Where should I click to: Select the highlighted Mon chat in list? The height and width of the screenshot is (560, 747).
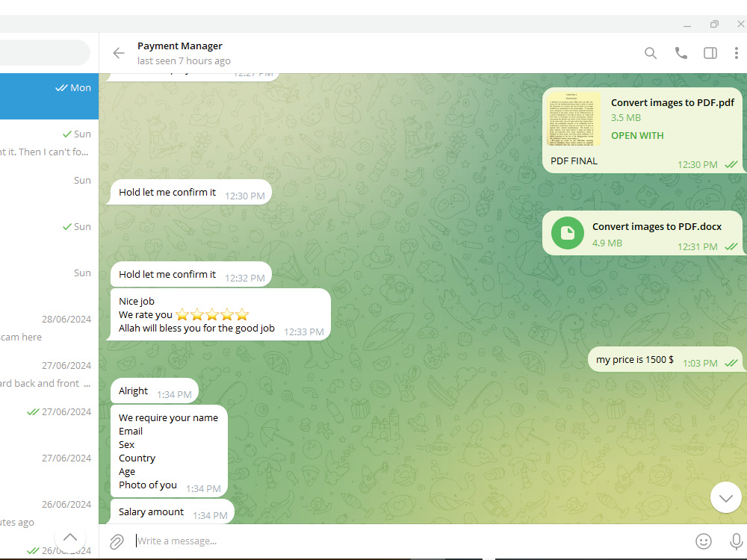[49, 96]
